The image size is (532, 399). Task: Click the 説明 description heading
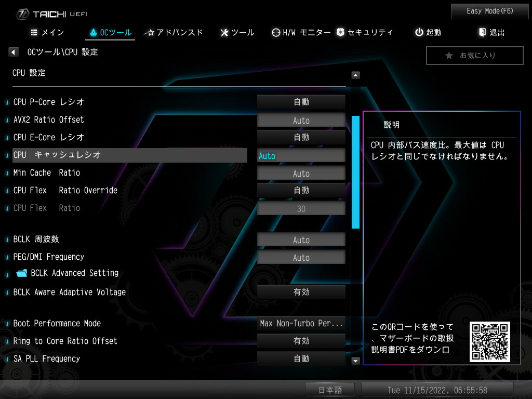pyautogui.click(x=392, y=125)
